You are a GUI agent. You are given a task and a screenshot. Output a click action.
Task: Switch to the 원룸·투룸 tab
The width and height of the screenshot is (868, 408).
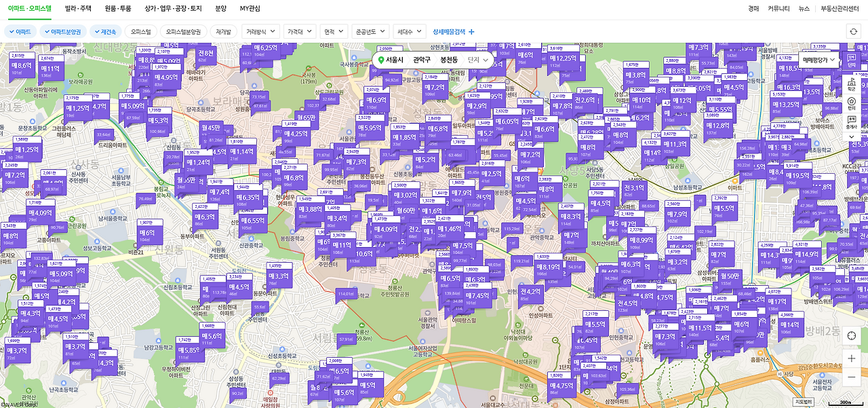pyautogui.click(x=118, y=8)
